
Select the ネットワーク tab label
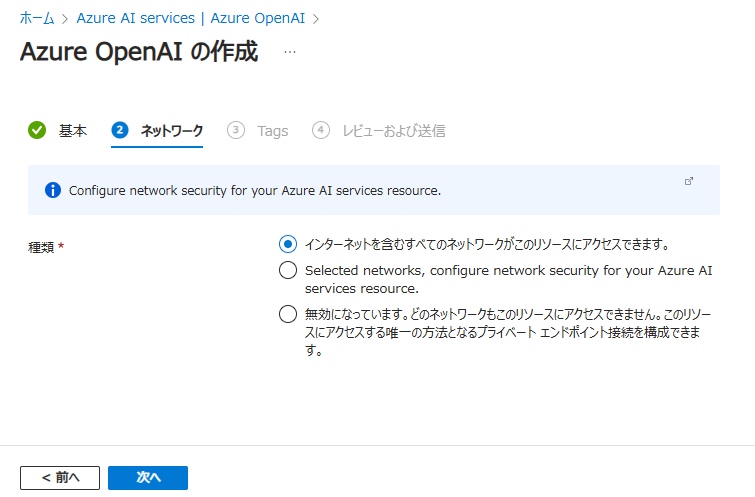coord(172,131)
